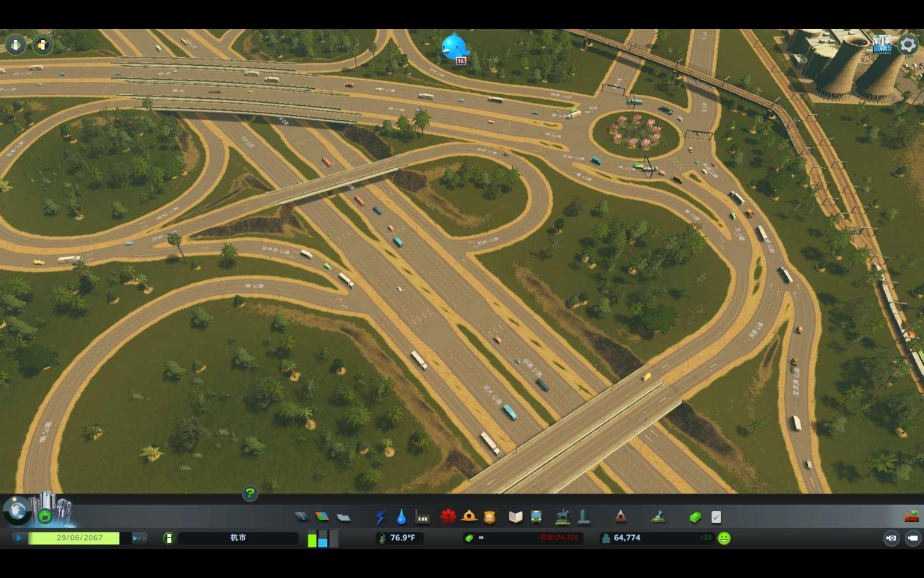924x578 pixels.
Task: Open the Zoning tool
Action: click(x=322, y=517)
